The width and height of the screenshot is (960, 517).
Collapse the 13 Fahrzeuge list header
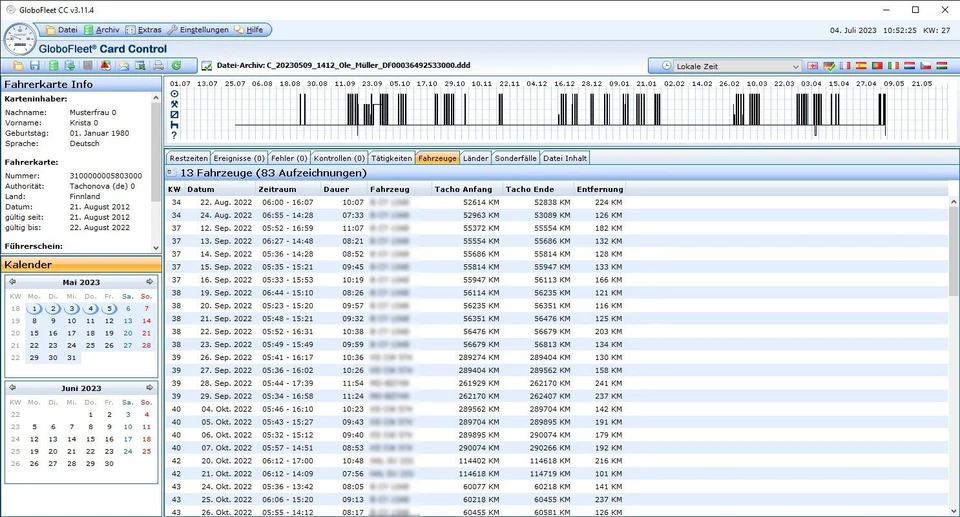point(171,173)
